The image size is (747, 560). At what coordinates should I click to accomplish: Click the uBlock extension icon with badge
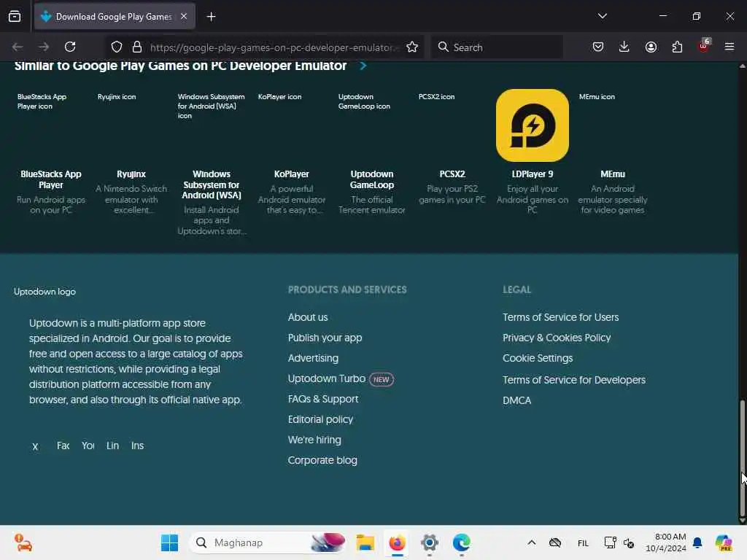point(704,46)
